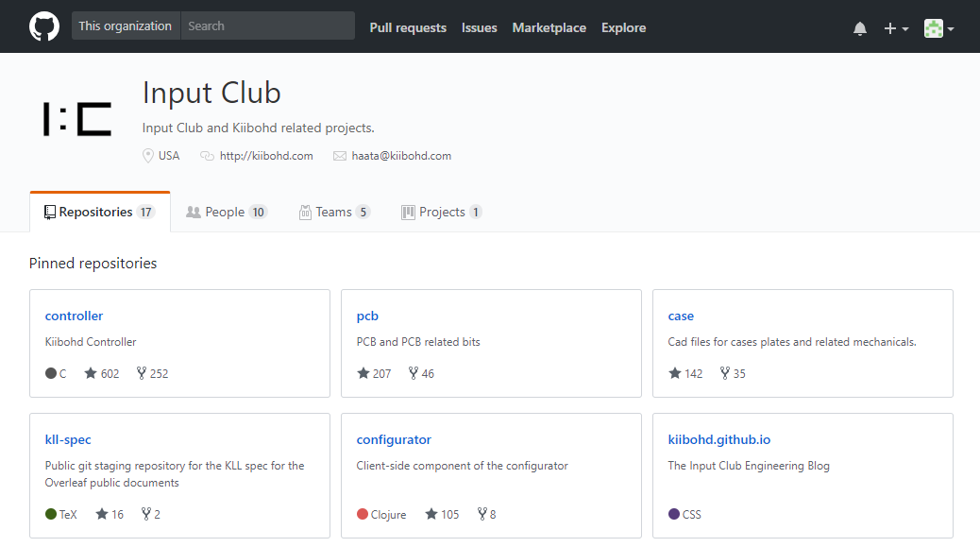Click the Search input field
This screenshot has height=547, width=980.
pyautogui.click(x=267, y=26)
